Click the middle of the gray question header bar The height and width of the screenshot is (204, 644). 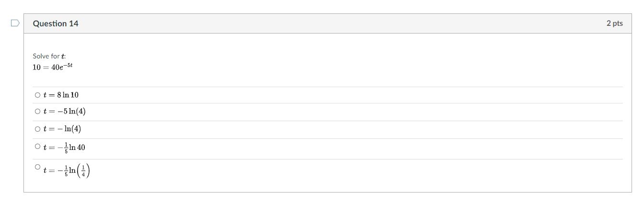[x=327, y=23]
